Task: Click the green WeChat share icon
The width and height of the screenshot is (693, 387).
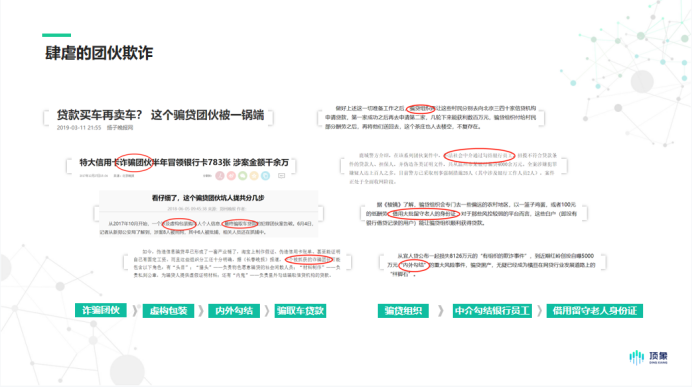Action: pos(243,176)
